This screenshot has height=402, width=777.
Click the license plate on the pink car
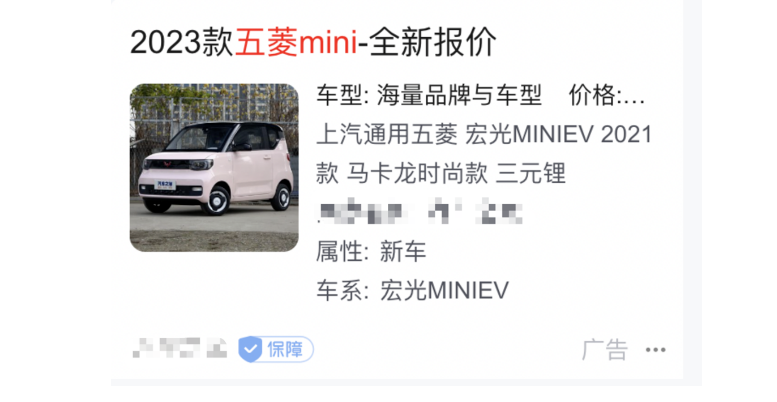click(x=165, y=185)
